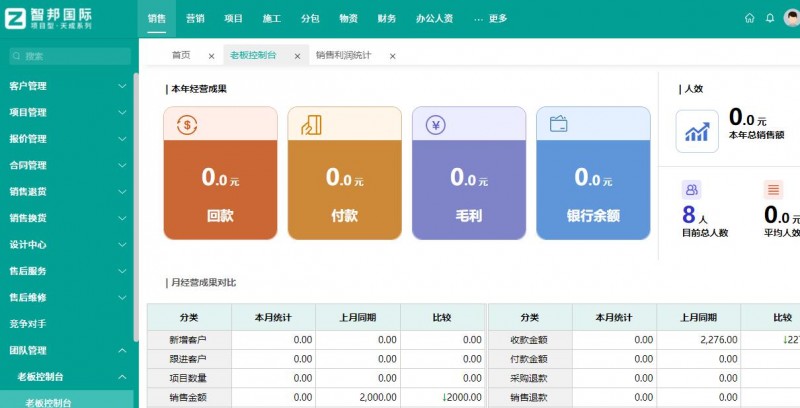
Task: Open 竞争对手 in the sidebar
Action: [x=28, y=324]
